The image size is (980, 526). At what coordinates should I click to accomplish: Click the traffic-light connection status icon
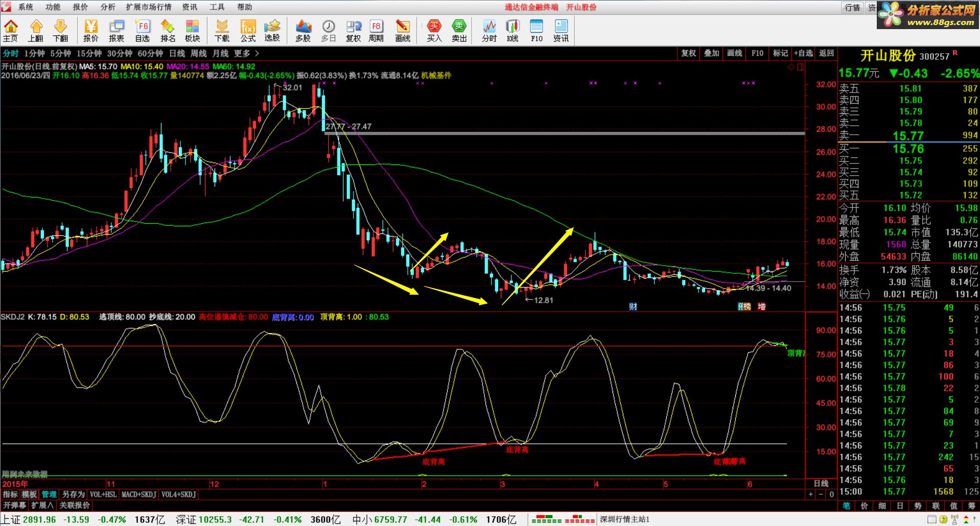click(967, 520)
